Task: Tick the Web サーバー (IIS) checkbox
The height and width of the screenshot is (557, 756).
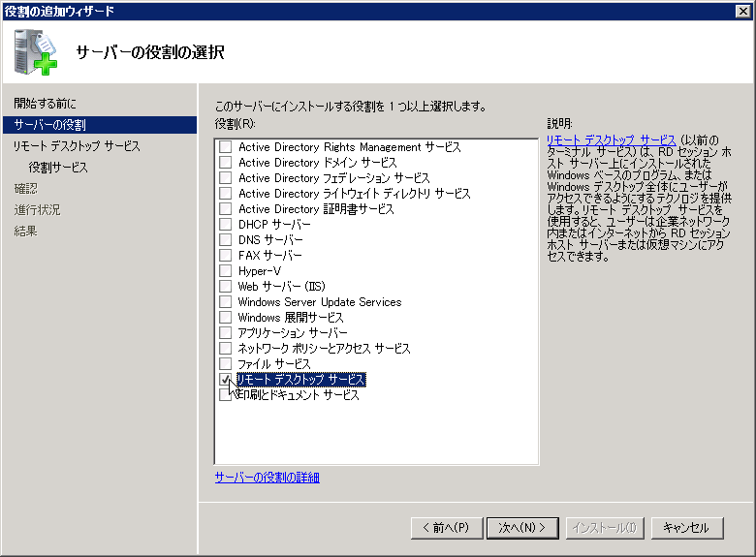Action: tap(225, 286)
